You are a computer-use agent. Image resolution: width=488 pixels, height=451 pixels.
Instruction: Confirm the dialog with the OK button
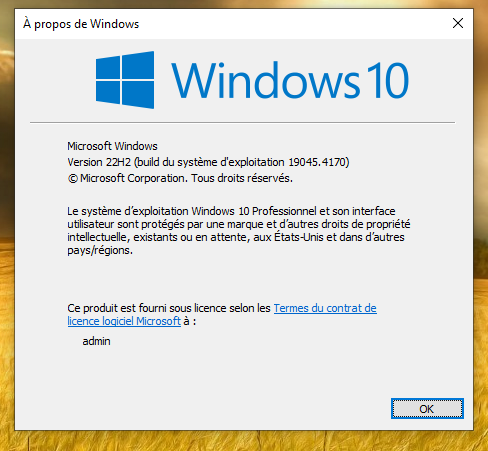coord(427,409)
